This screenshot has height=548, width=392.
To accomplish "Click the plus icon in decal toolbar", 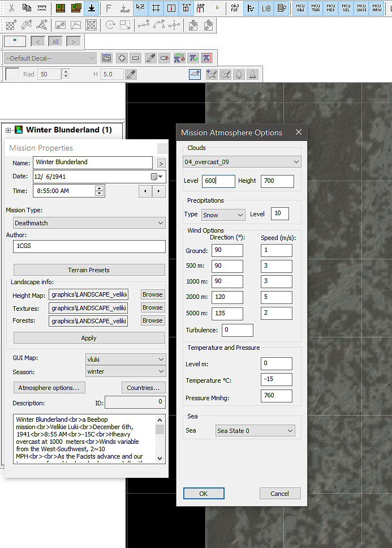I will (121, 58).
